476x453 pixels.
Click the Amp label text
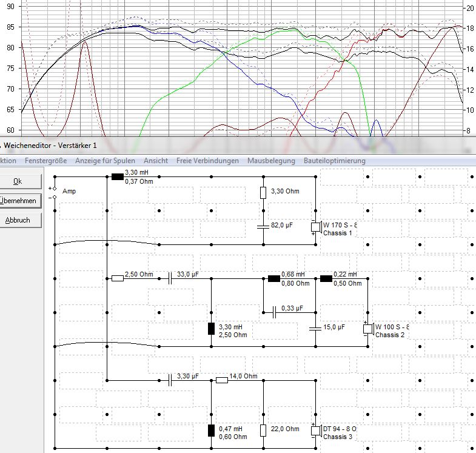tap(69, 191)
